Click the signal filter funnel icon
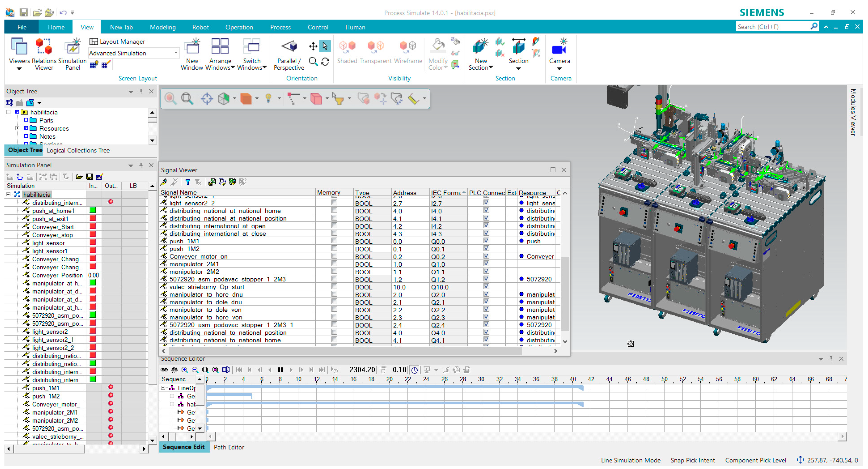868x469 pixels. pos(188,182)
